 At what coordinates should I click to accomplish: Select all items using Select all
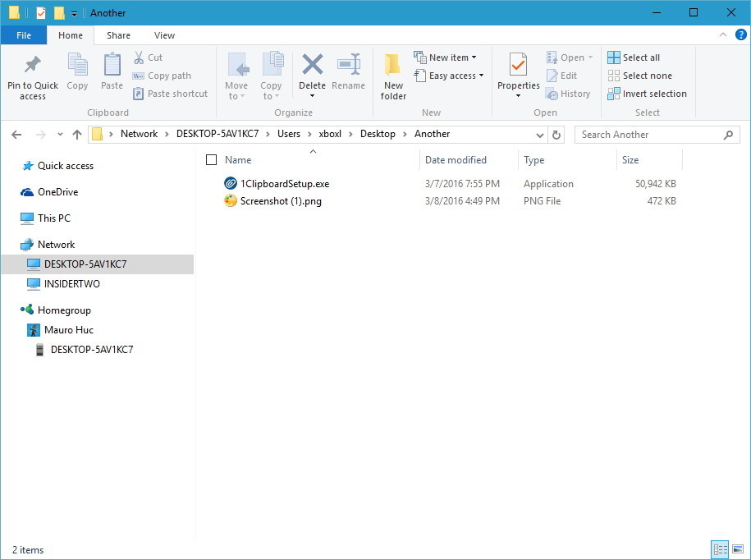(x=639, y=57)
